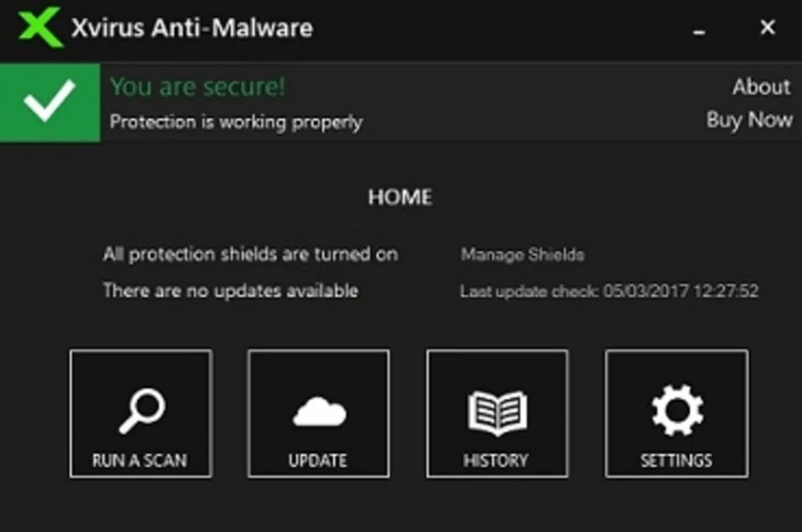This screenshot has height=532, width=802.
Task: Click the "You are secure!" status message
Action: tap(196, 86)
